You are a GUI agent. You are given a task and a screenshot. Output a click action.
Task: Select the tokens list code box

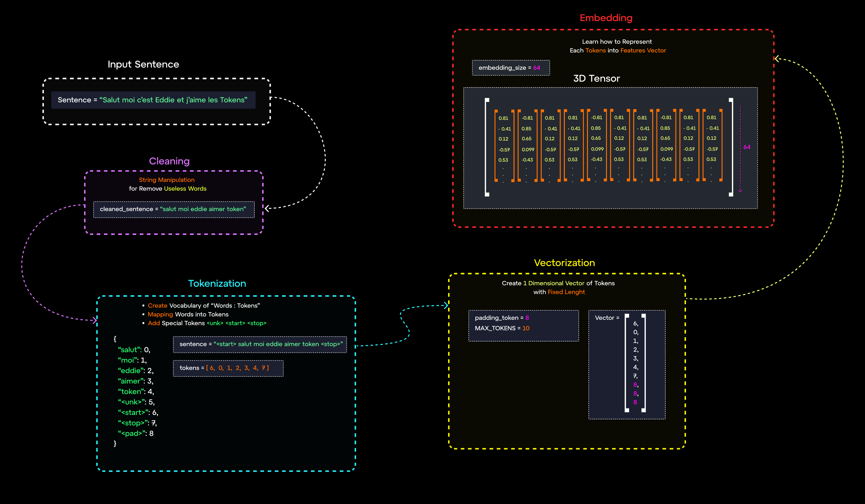[228, 368]
